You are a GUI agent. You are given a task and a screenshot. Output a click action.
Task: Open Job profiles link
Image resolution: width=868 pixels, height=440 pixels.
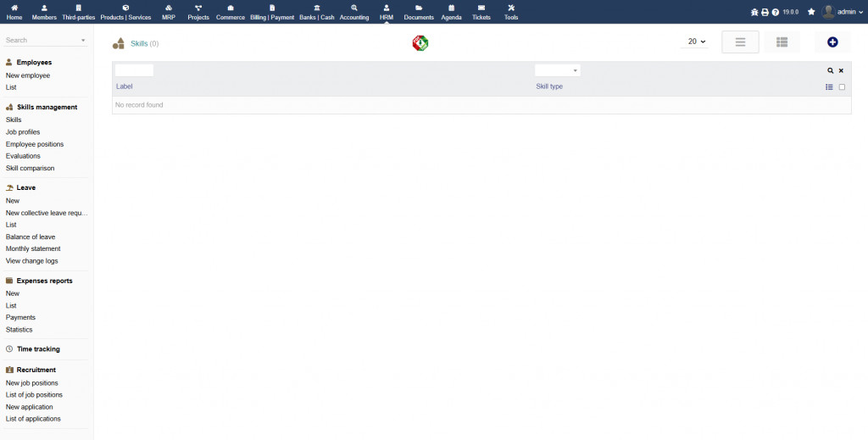23,131
